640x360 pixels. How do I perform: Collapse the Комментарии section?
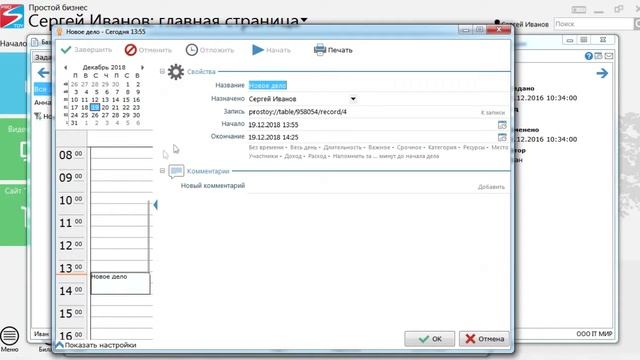[x=162, y=171]
